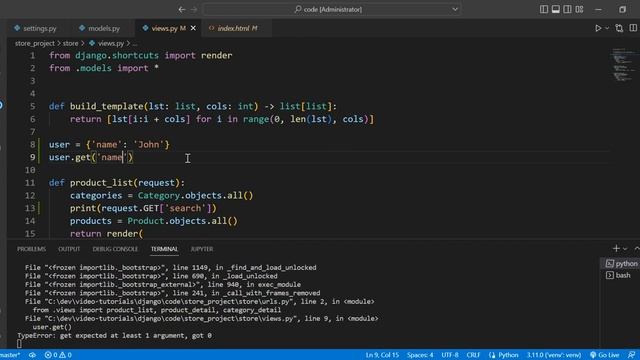
Task: Go back with the navigation arrow
Action: click(182, 9)
